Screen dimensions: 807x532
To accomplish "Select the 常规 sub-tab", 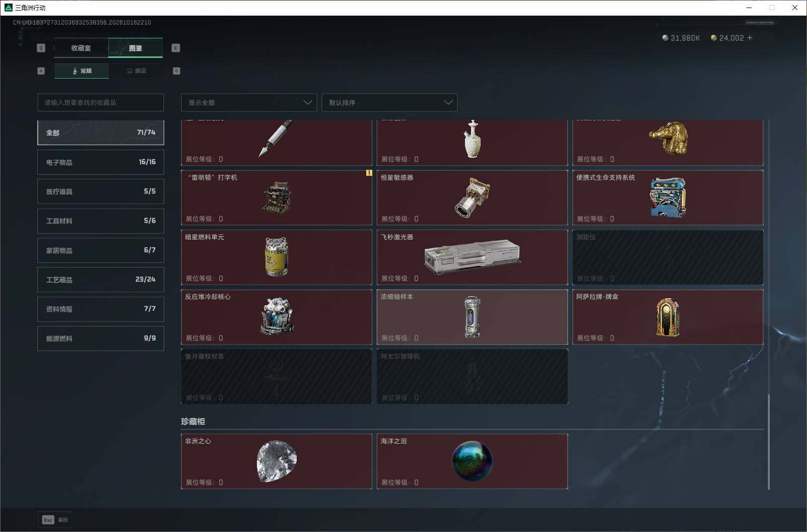I will click(x=82, y=71).
